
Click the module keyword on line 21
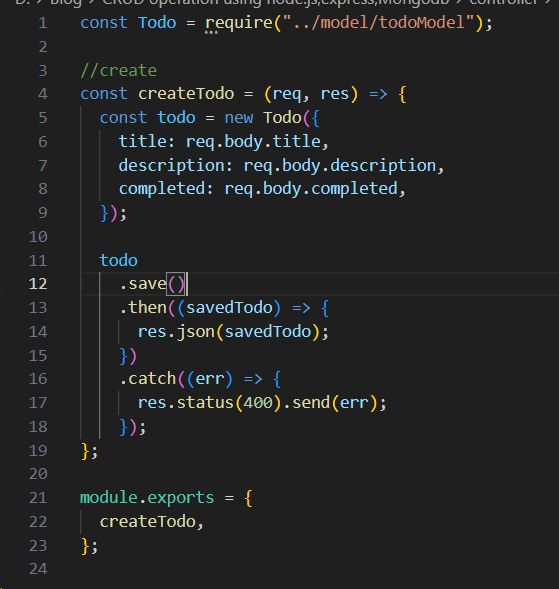pyautogui.click(x=109, y=498)
